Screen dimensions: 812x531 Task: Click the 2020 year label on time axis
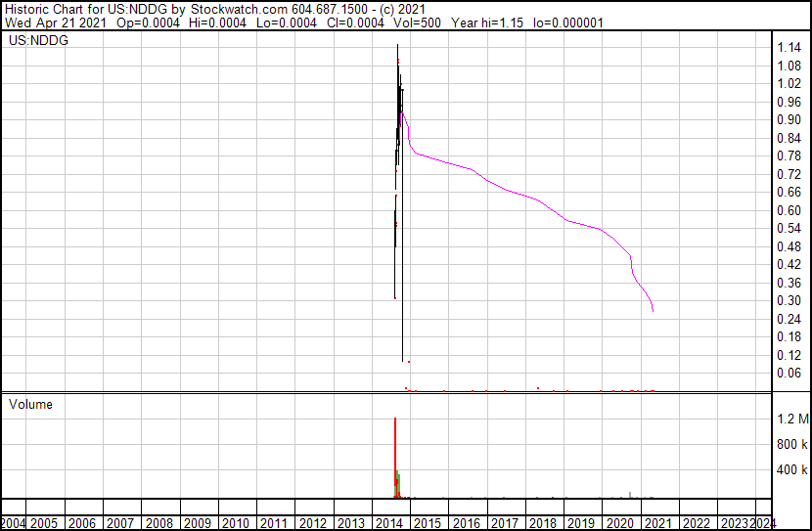point(620,523)
